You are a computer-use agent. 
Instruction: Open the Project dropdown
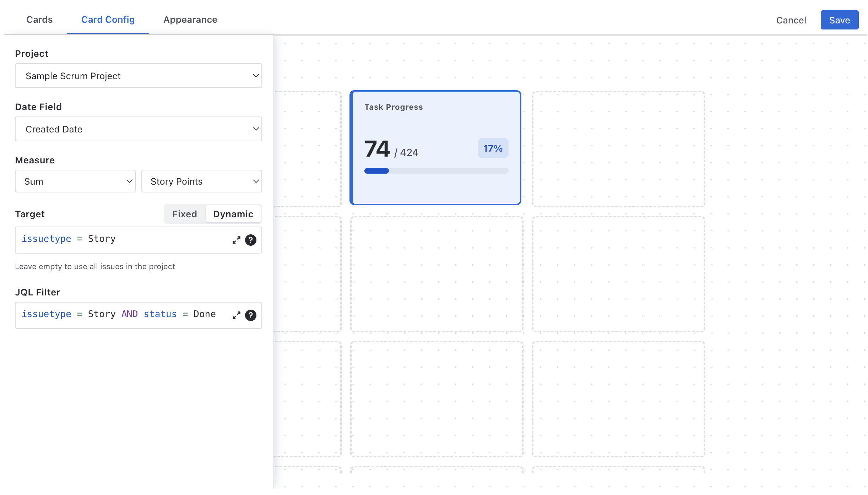(139, 76)
